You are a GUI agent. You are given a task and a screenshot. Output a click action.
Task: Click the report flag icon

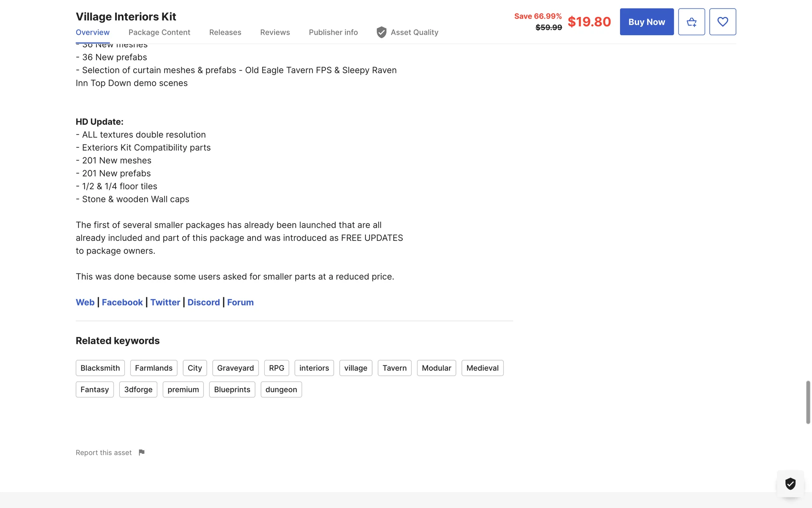click(x=142, y=453)
